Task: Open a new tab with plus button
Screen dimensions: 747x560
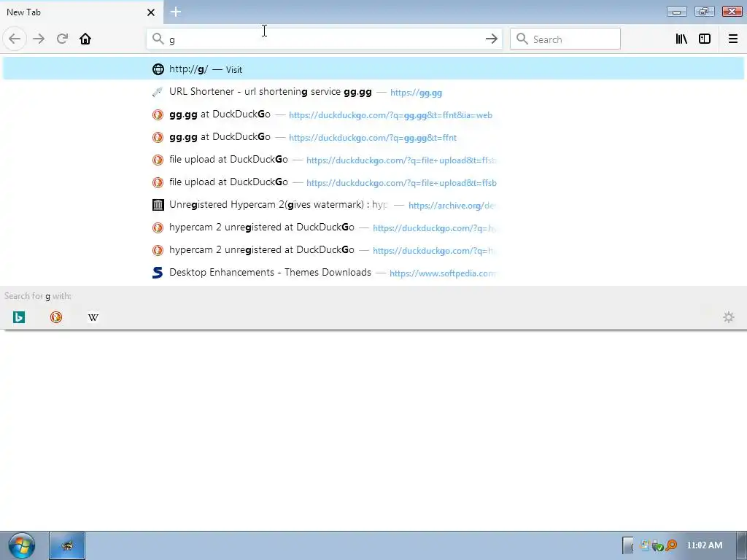Action: (x=175, y=12)
